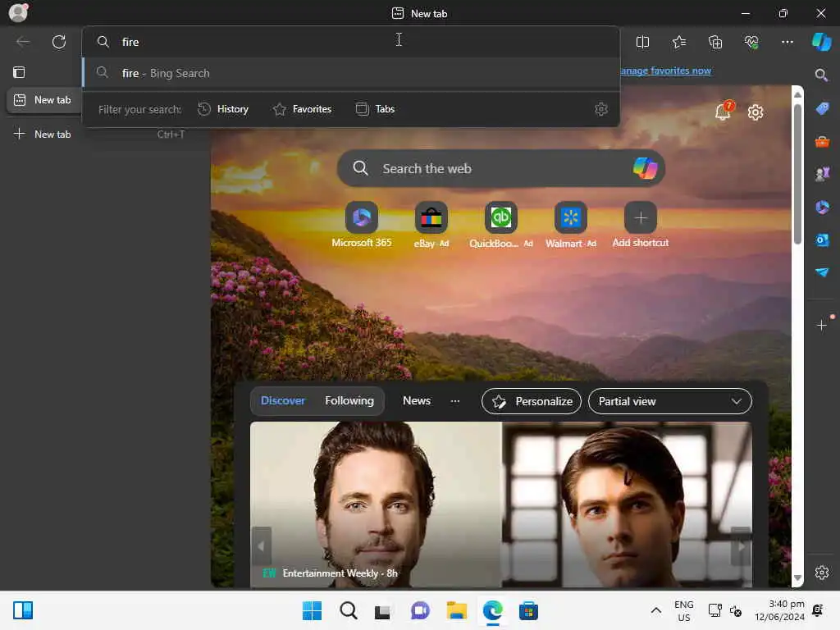
Task: Go to previous news carousel slide
Action: [x=262, y=546]
